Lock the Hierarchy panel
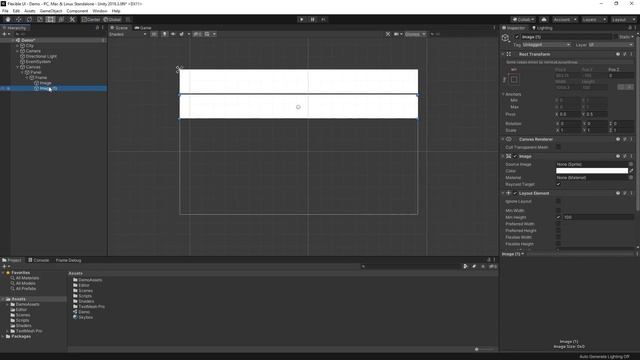The height and width of the screenshot is (360, 640). (x=97, y=28)
